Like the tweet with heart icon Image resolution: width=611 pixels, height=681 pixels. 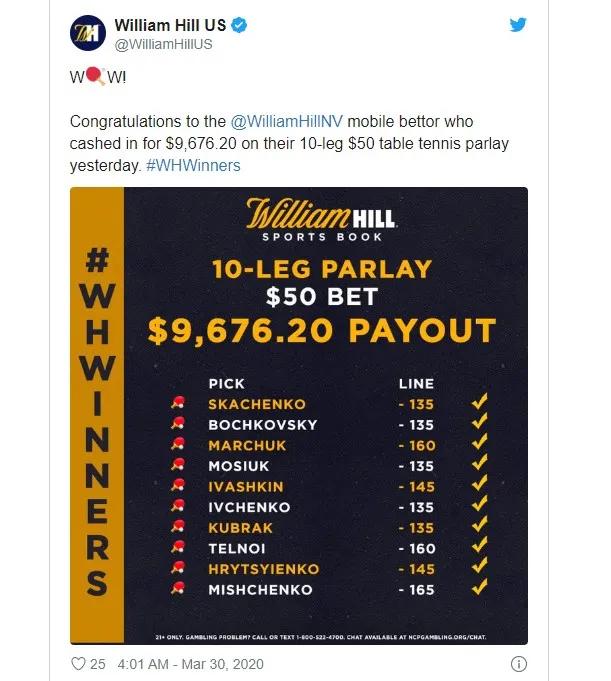[x=78, y=664]
